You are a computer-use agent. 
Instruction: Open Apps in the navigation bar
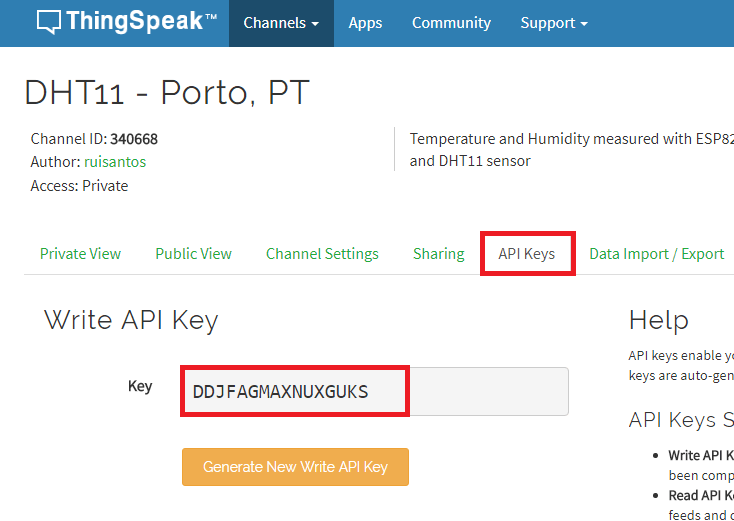click(x=365, y=23)
